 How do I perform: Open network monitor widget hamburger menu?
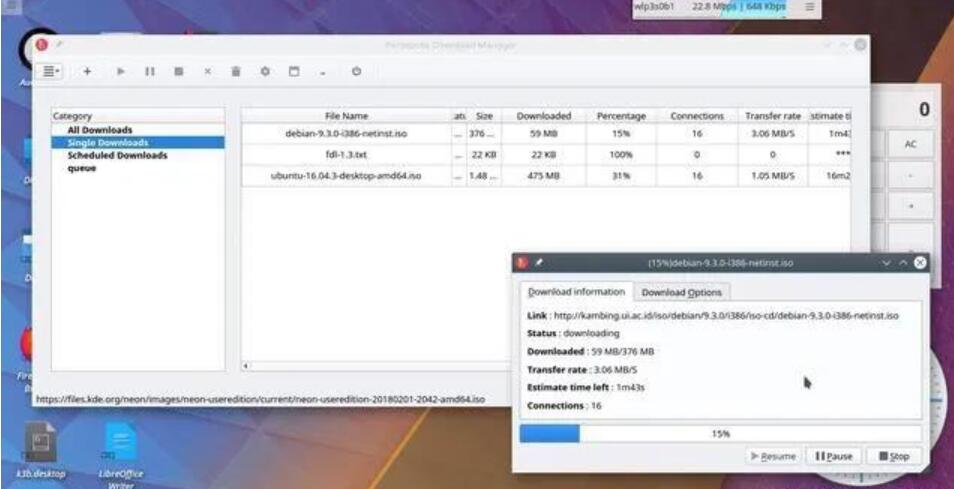(x=810, y=7)
